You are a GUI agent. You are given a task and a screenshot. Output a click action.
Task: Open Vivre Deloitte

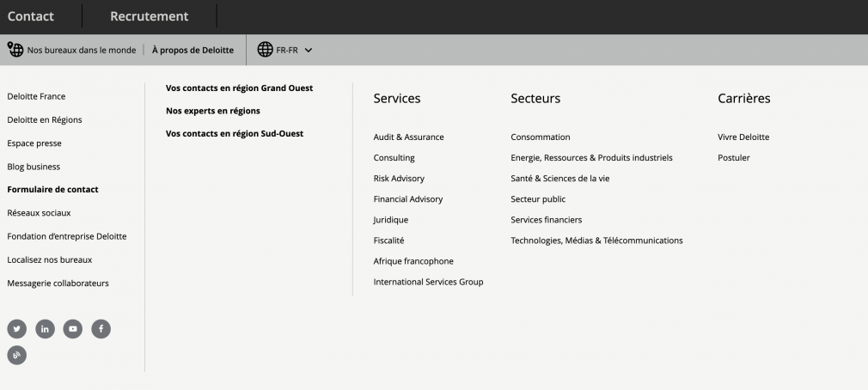click(x=743, y=137)
